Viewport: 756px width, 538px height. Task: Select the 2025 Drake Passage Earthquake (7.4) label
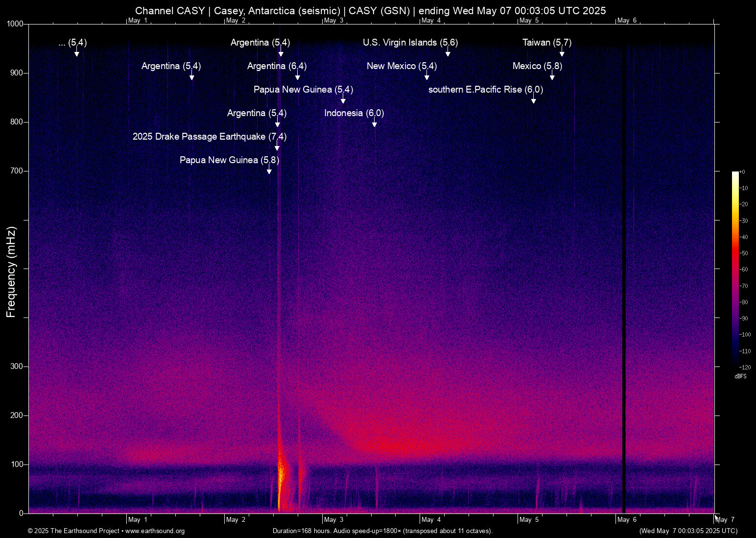[210, 137]
